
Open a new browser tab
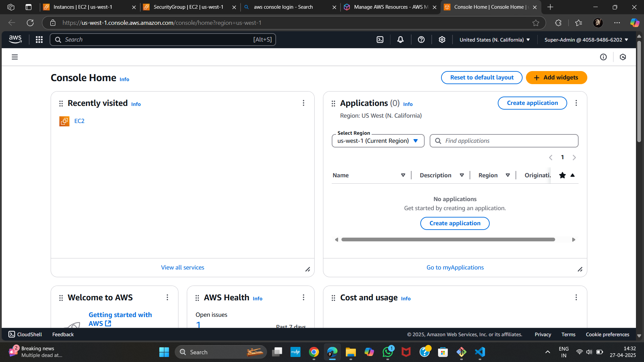pyautogui.click(x=550, y=7)
